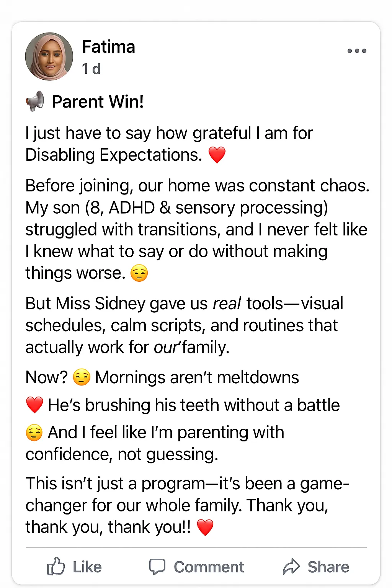
Task: Click the Share button label
Action: tap(328, 567)
